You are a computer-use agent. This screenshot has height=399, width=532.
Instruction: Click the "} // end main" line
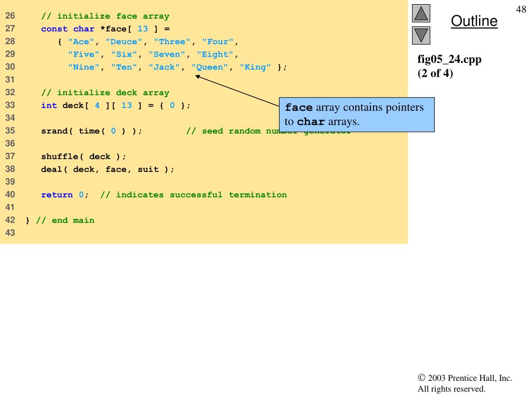[60, 220]
